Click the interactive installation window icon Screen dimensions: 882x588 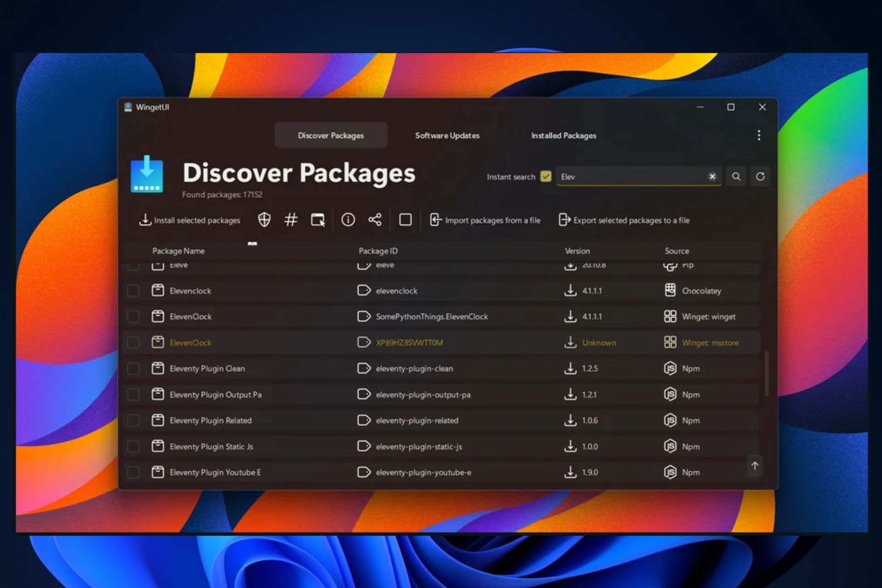318,220
